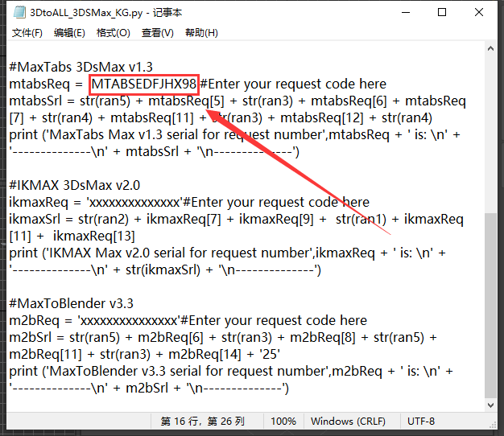504x436 pixels.
Task: Click the '#MaxTabs 3DsMax v1.3' comment line
Action: pos(81,67)
